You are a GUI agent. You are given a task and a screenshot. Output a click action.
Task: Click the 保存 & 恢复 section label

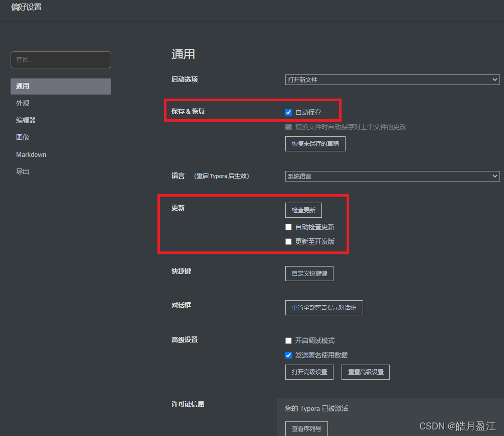[x=188, y=112]
